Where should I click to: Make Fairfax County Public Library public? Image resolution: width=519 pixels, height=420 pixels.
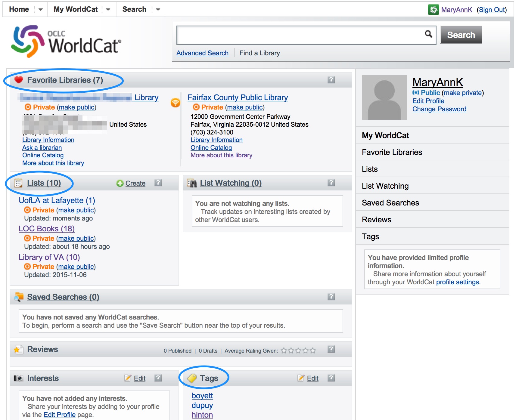click(x=245, y=107)
